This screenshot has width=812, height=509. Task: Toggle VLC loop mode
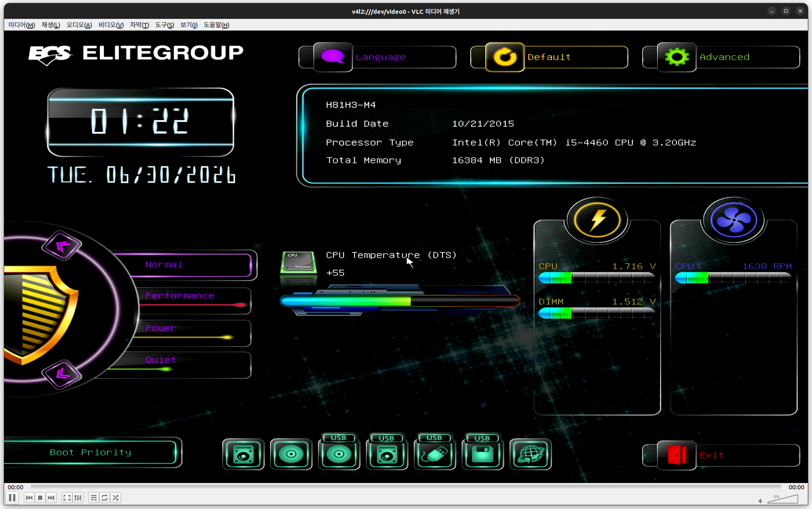point(105,498)
